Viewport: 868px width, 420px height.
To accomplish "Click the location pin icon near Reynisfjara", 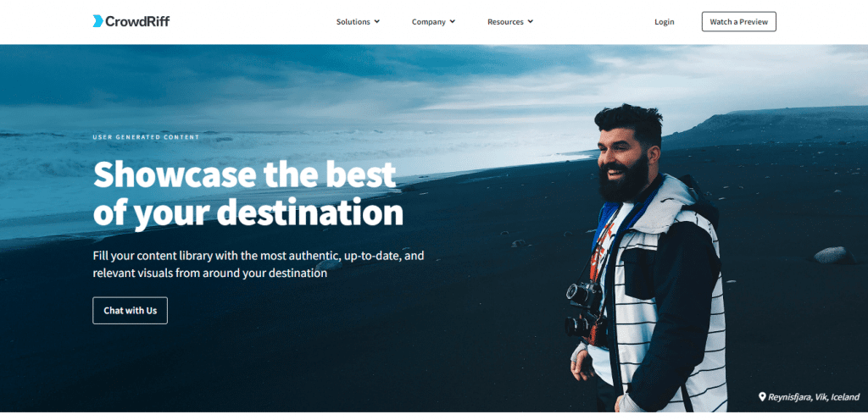I will pos(762,396).
